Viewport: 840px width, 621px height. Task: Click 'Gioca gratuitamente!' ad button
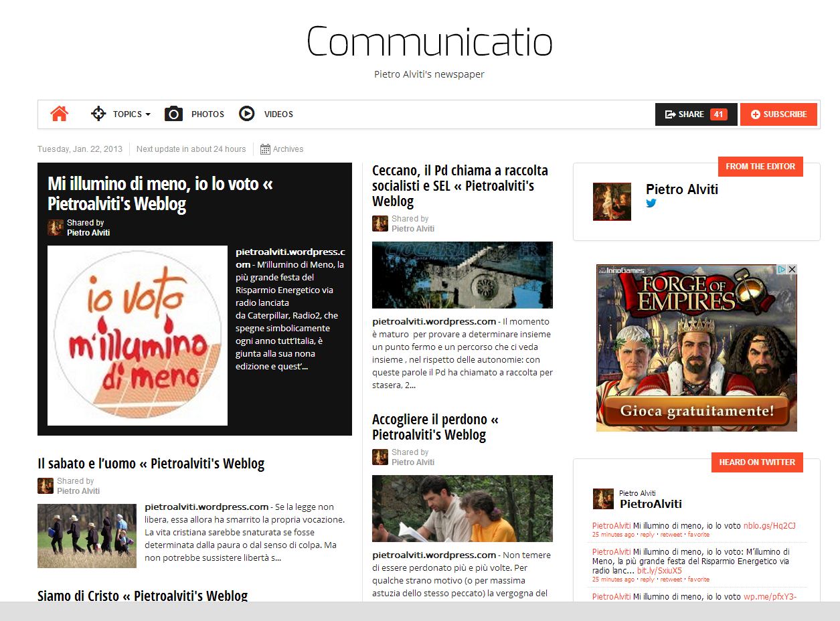point(697,411)
